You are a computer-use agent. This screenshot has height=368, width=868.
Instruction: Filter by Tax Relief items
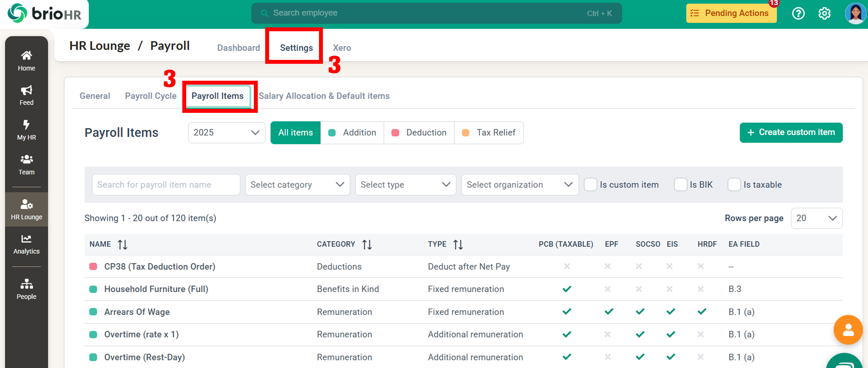tap(489, 132)
